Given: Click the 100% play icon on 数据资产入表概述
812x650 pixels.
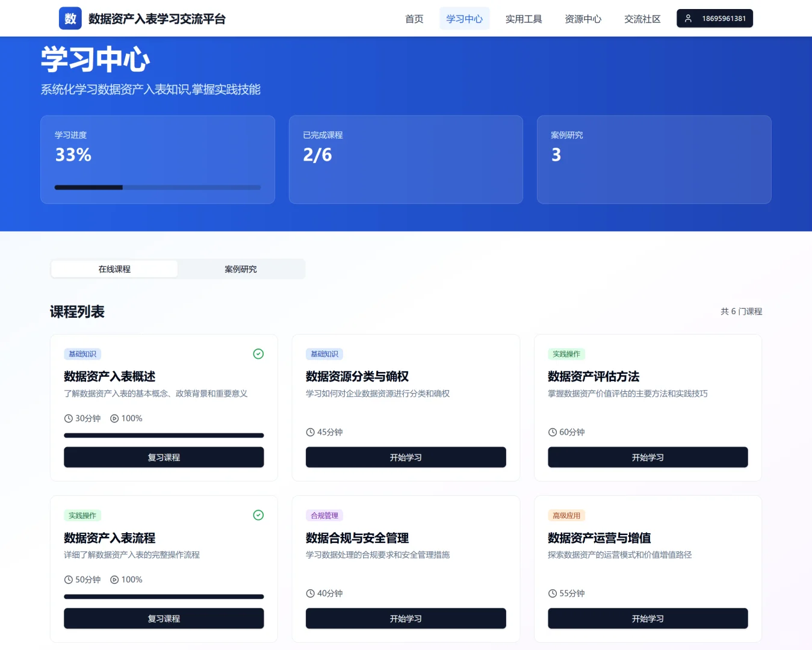Looking at the screenshot, I should [x=115, y=418].
